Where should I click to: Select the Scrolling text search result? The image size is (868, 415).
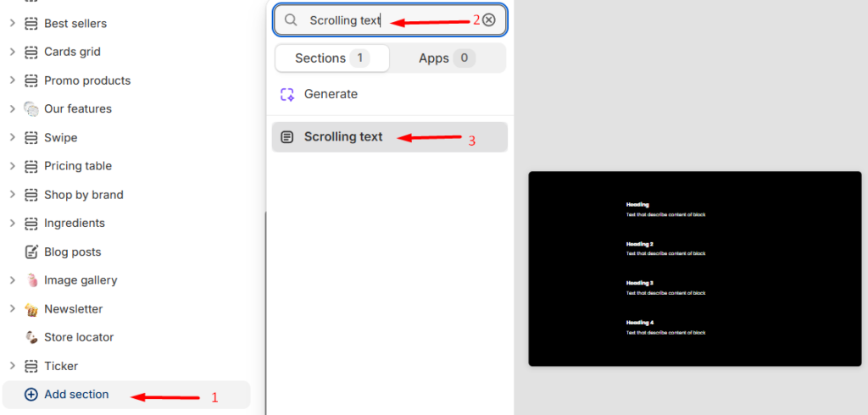(x=390, y=136)
